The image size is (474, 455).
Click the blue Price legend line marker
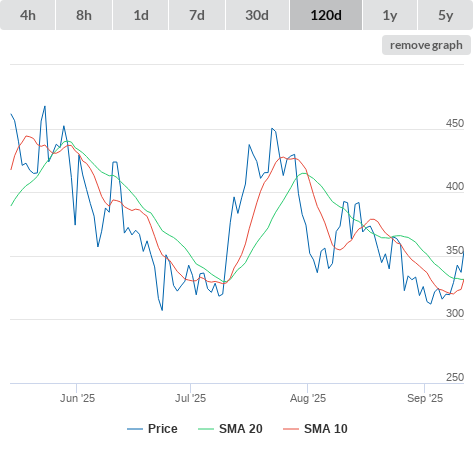point(135,429)
